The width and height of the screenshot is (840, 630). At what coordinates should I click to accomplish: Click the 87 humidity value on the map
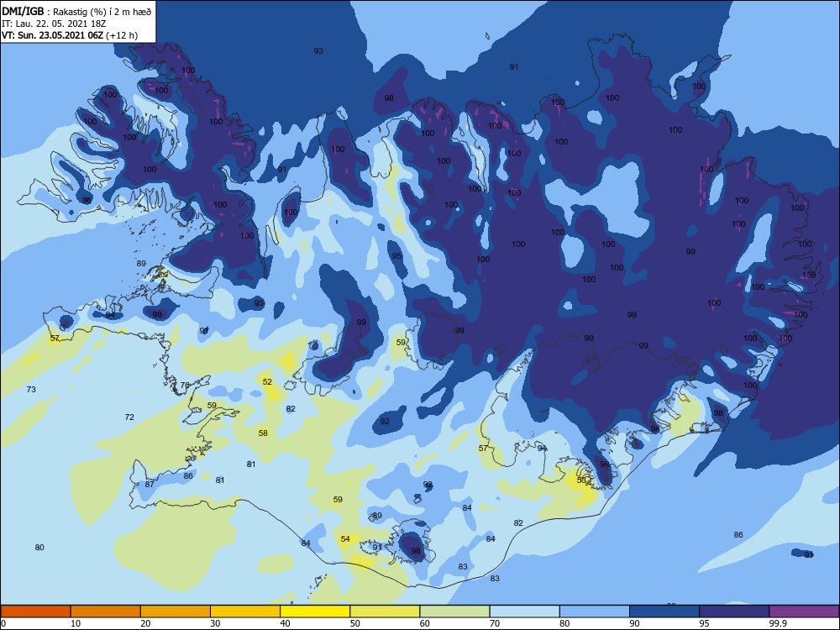[150, 485]
